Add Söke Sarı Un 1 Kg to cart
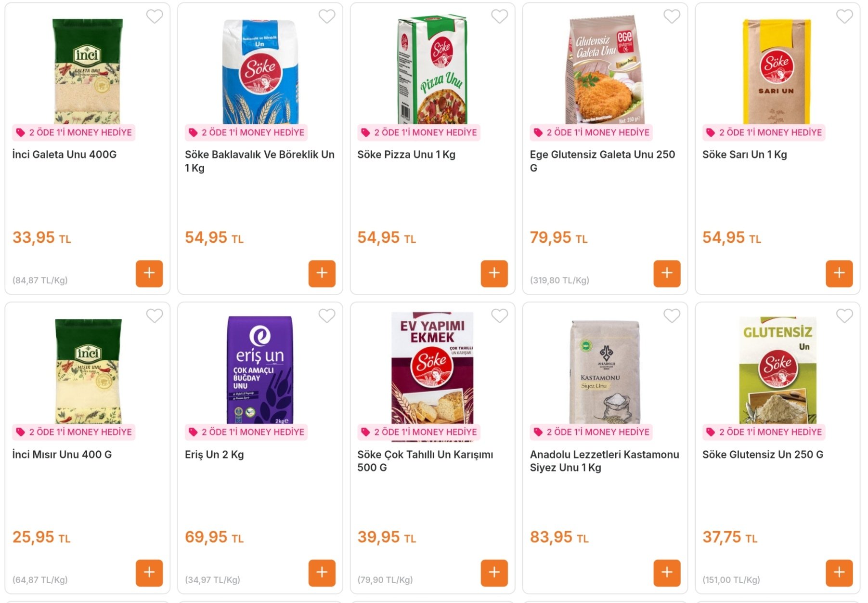Viewport: 868px width, 603px height. coord(839,274)
